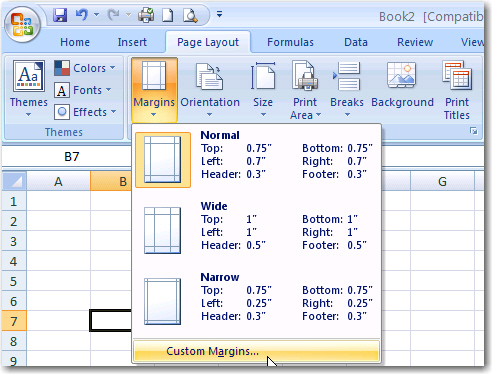Select row 6 header
This screenshot has width=492, height=374.
click(14, 301)
